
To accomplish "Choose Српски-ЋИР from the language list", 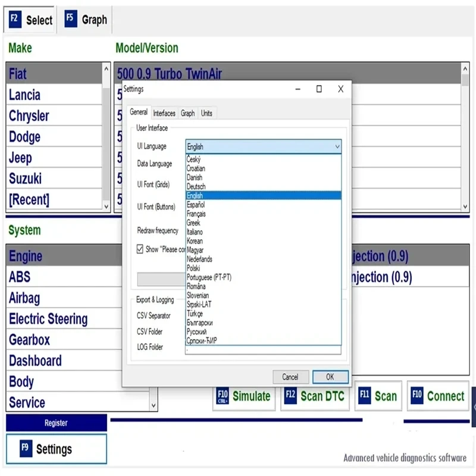I will click(x=263, y=340).
